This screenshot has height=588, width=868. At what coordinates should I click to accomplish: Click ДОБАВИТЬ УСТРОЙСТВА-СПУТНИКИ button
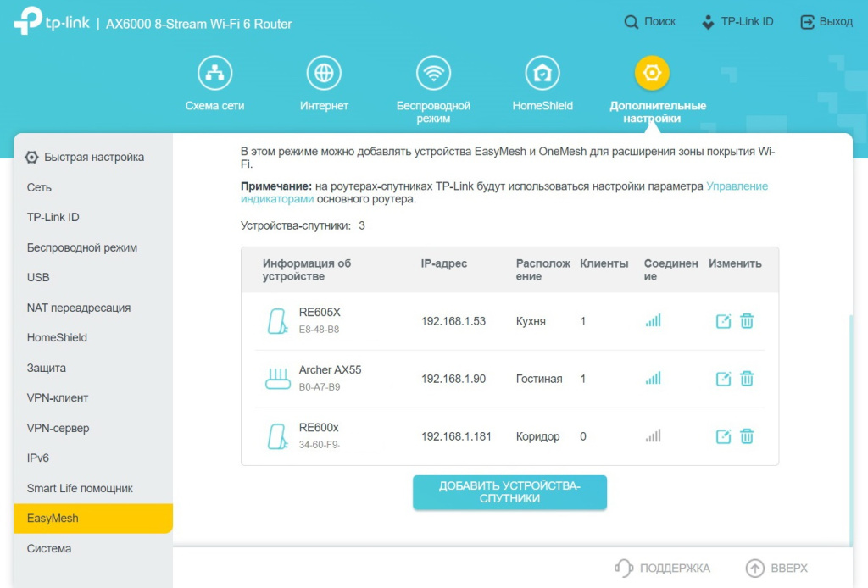(x=509, y=492)
